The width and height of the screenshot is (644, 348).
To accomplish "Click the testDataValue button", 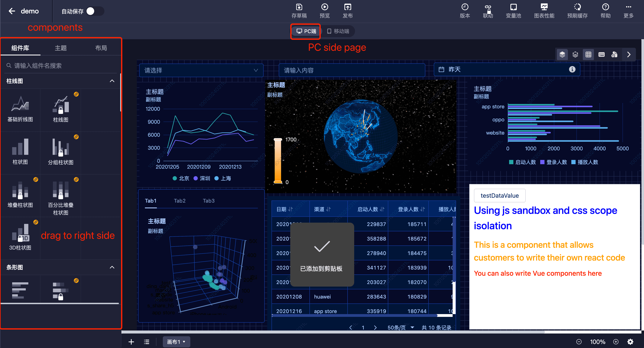I will pyautogui.click(x=500, y=195).
